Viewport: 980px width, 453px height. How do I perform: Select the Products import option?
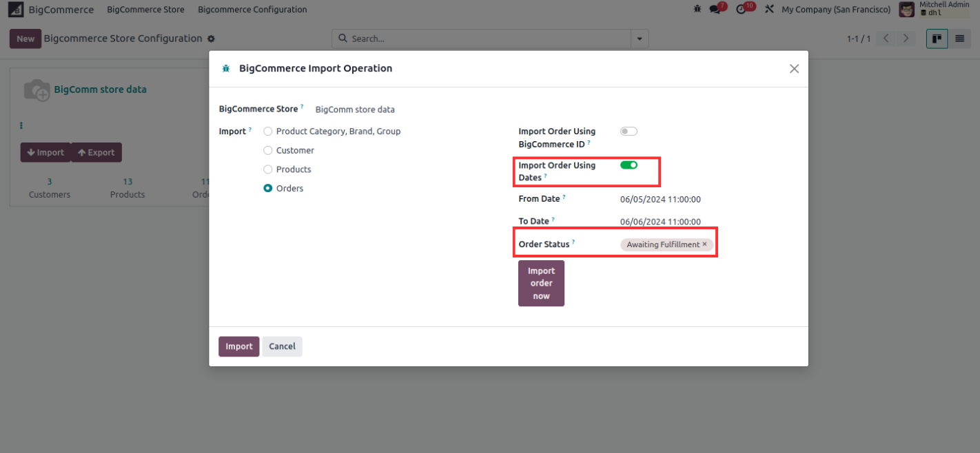(268, 169)
